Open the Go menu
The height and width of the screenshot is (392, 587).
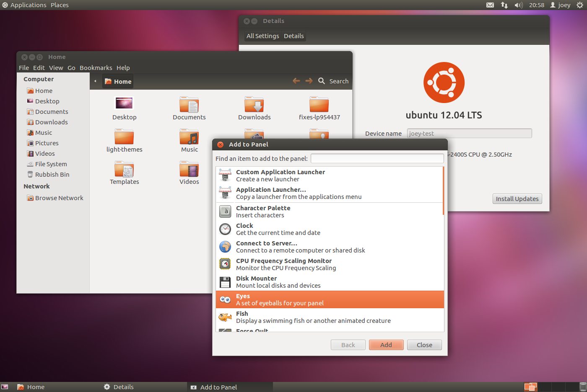[71, 68]
